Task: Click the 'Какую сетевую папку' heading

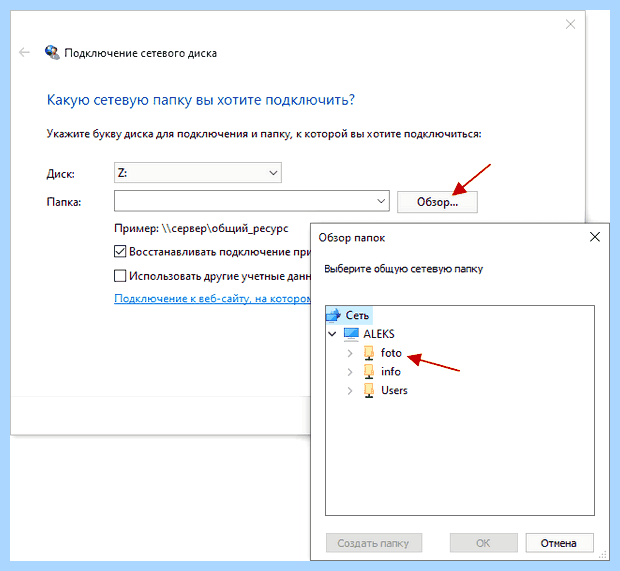Action: coord(200,100)
